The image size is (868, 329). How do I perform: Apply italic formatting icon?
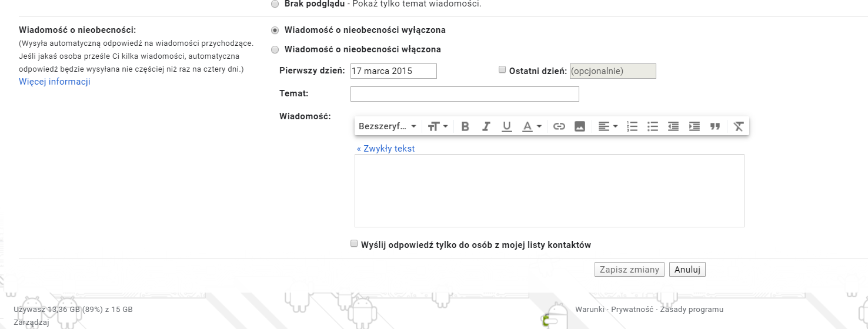(486, 126)
